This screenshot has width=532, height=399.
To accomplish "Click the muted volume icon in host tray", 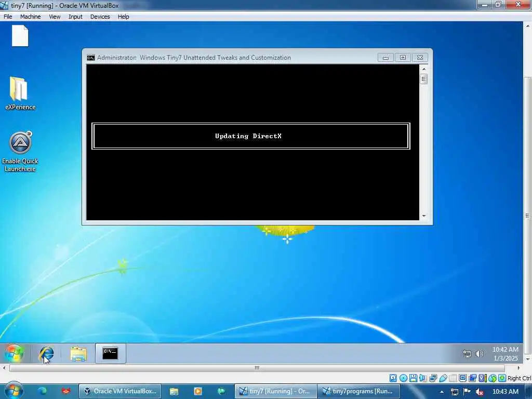I will click(479, 392).
